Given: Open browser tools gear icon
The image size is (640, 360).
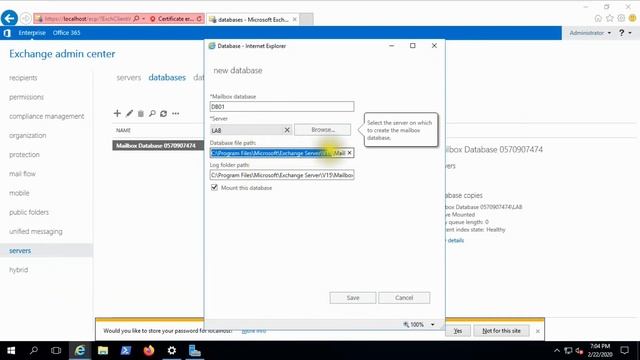Looking at the screenshot, I should (x=621, y=18).
